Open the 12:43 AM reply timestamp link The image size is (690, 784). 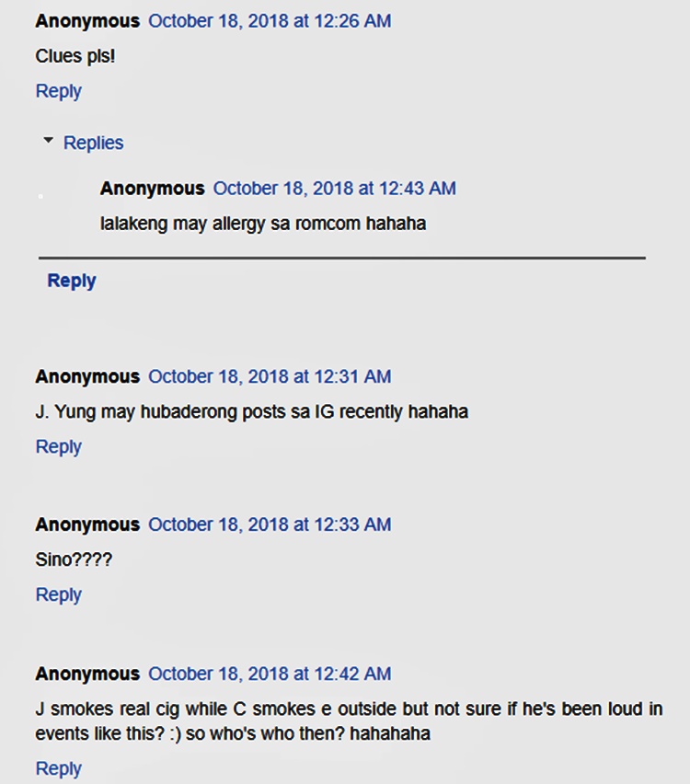tap(334, 189)
